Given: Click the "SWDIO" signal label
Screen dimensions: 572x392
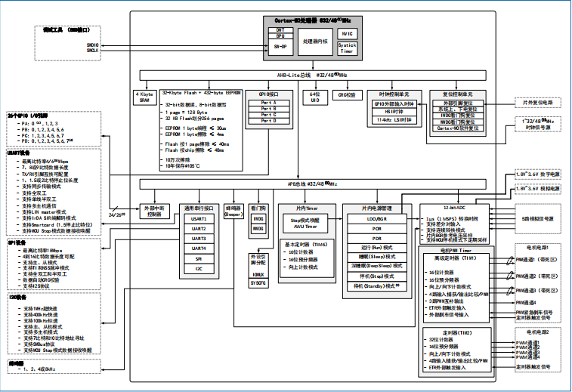Looking at the screenshot, I should 92,45.
